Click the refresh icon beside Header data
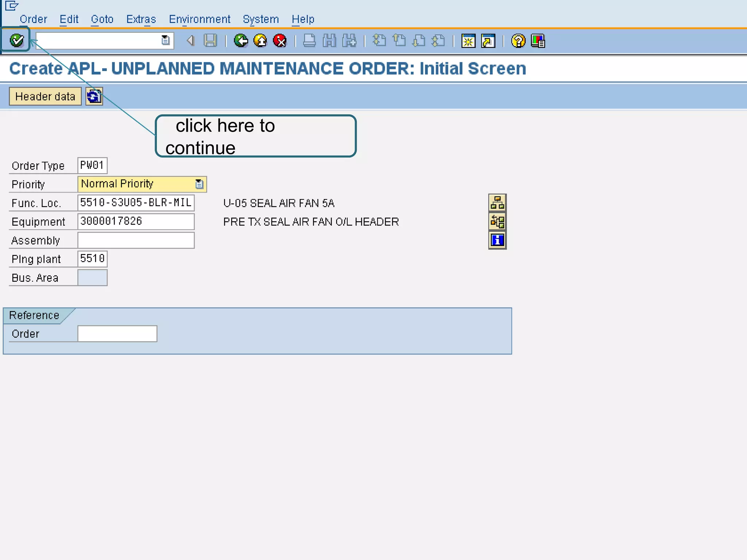 pos(94,96)
